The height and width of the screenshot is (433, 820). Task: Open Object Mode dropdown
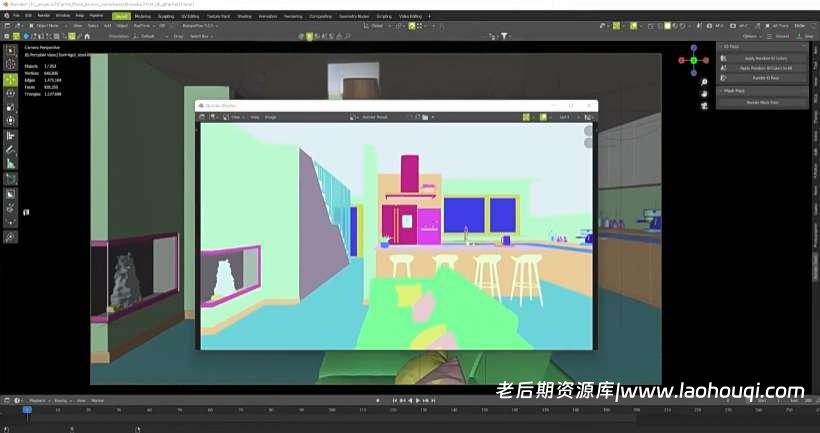click(x=48, y=26)
